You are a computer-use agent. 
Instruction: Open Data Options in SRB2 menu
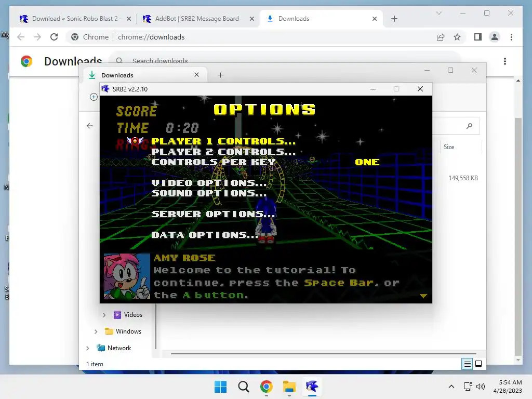[205, 235]
